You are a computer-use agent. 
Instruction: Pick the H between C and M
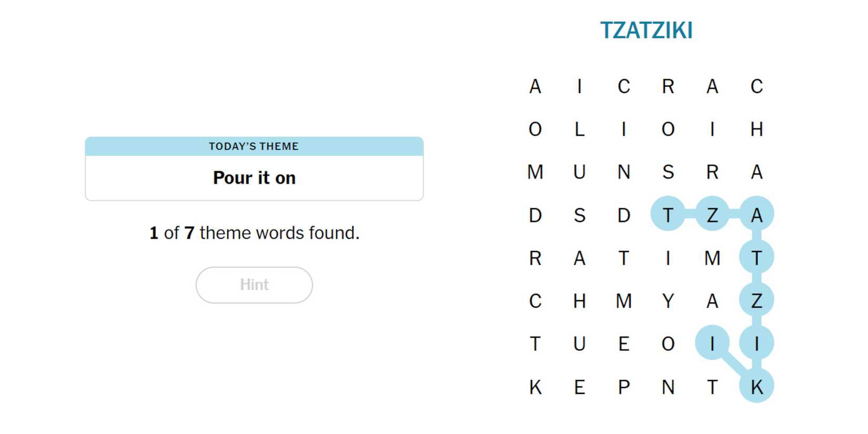tap(580, 301)
